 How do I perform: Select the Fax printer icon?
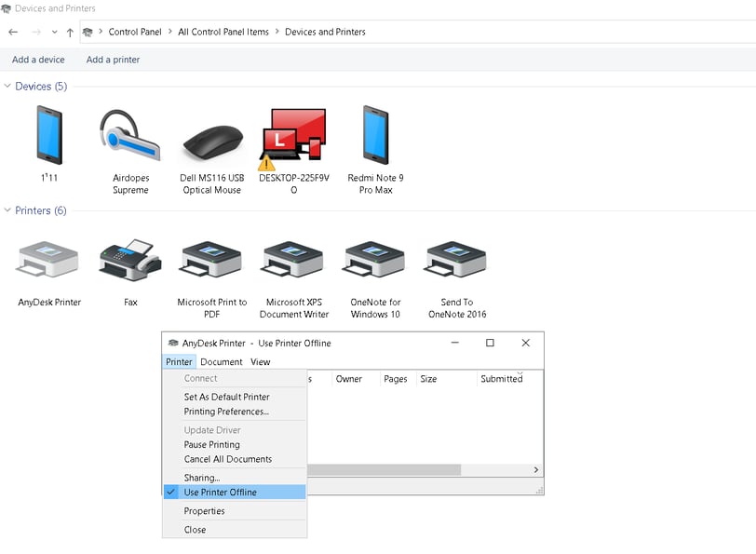pos(130,260)
